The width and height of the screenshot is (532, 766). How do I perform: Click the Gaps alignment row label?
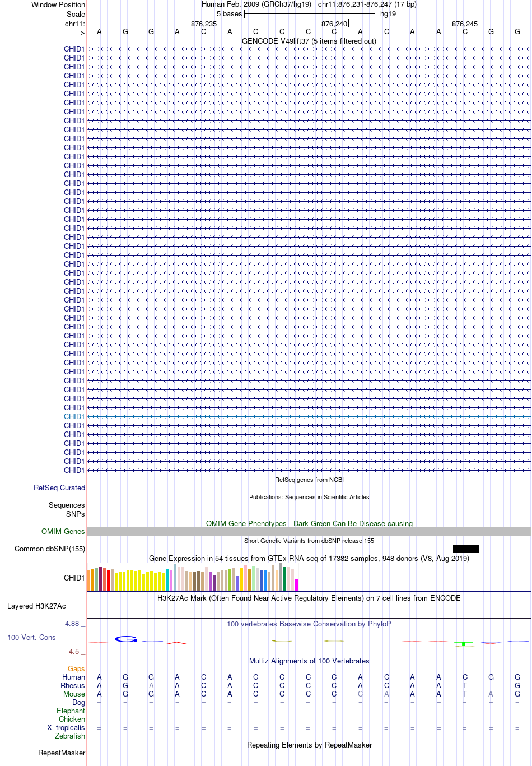coord(76,668)
